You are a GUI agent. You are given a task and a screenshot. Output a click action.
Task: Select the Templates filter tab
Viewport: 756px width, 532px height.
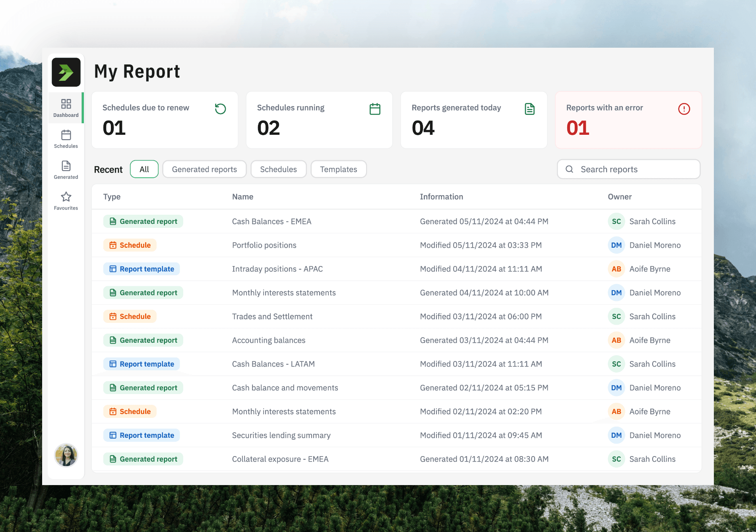339,169
